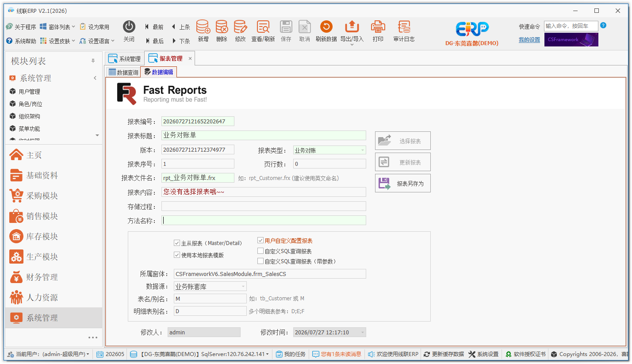The image size is (632, 364).
Task: Click the 方法名称 input field
Action: point(264,220)
